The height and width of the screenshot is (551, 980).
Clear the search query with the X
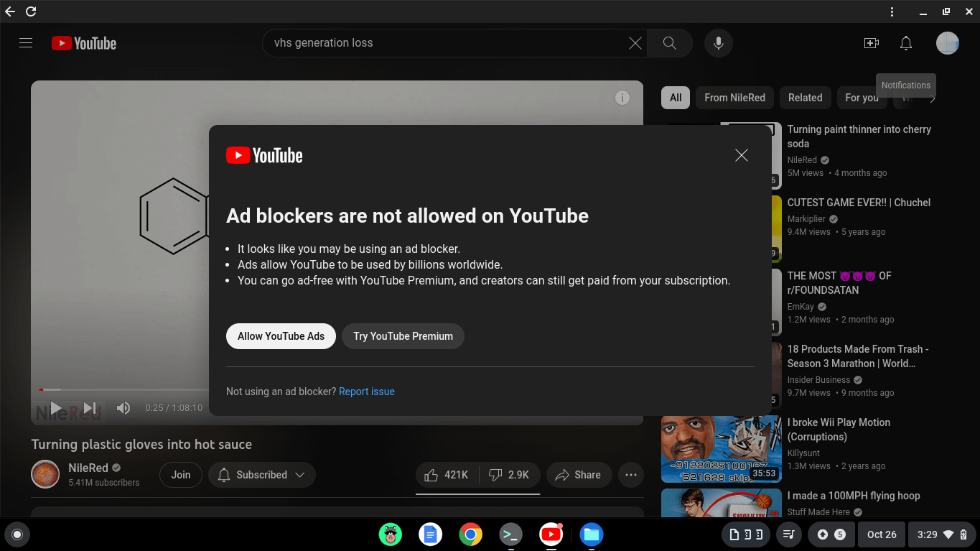point(635,43)
